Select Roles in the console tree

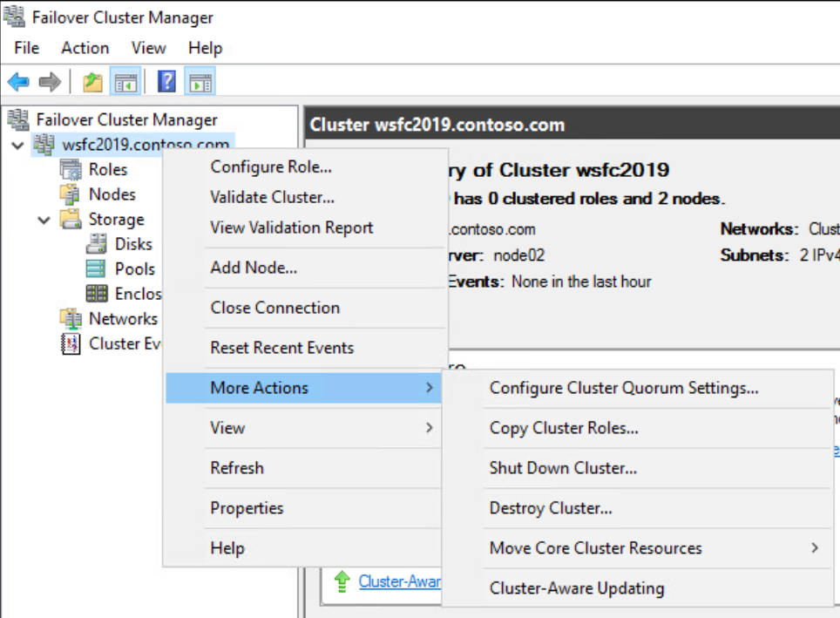click(108, 169)
